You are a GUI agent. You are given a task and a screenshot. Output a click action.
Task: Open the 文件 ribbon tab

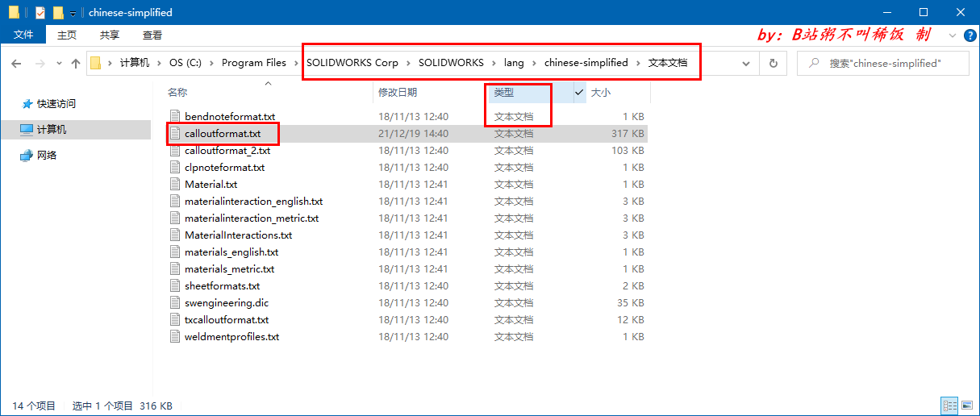tap(23, 35)
